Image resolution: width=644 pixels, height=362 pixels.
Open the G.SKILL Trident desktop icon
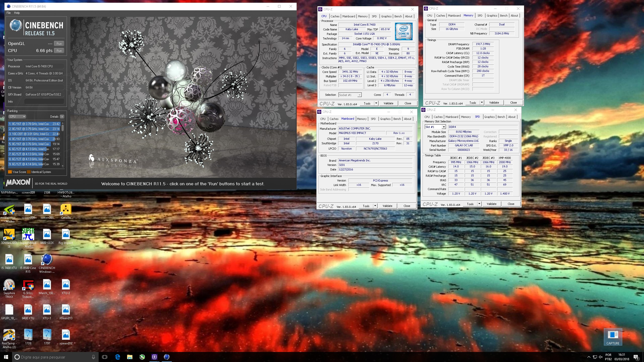28,285
